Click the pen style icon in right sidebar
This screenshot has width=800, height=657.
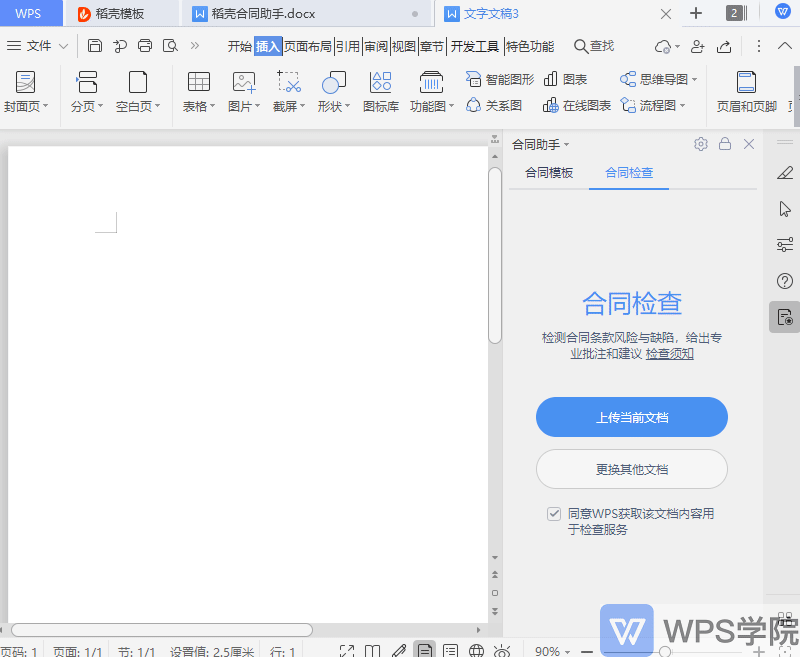click(785, 173)
